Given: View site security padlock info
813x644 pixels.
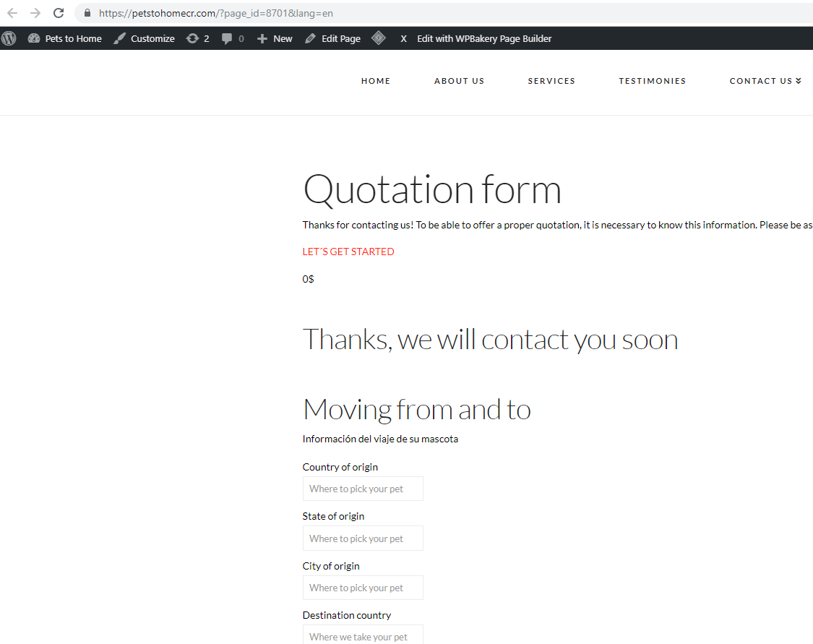Looking at the screenshot, I should point(87,13).
